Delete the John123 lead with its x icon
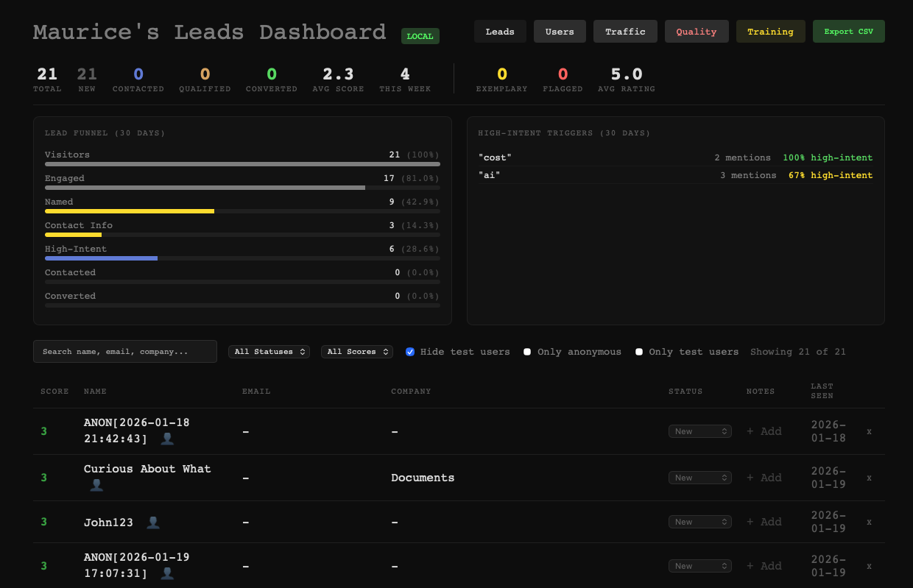The width and height of the screenshot is (913, 588). point(869,522)
